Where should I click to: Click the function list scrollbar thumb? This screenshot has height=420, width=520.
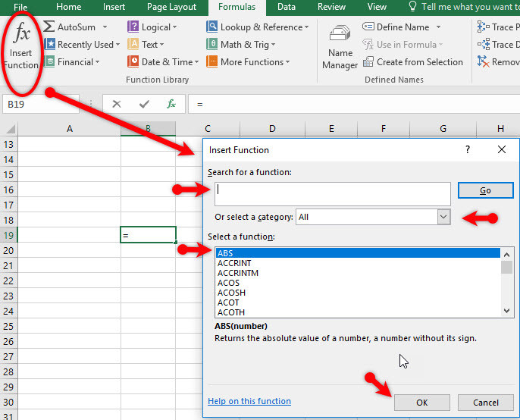[x=506, y=268]
